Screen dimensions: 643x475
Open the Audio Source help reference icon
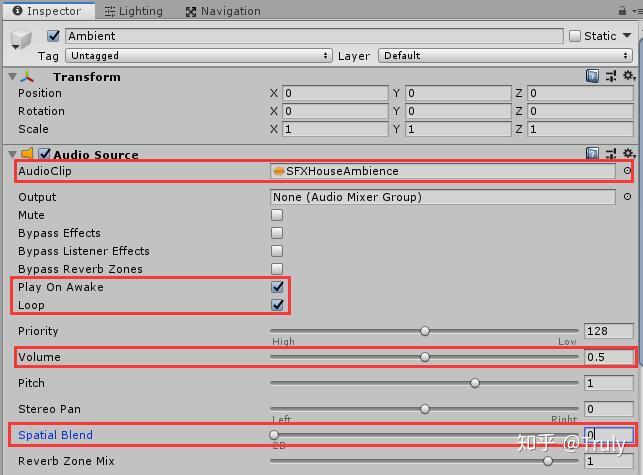(592, 153)
